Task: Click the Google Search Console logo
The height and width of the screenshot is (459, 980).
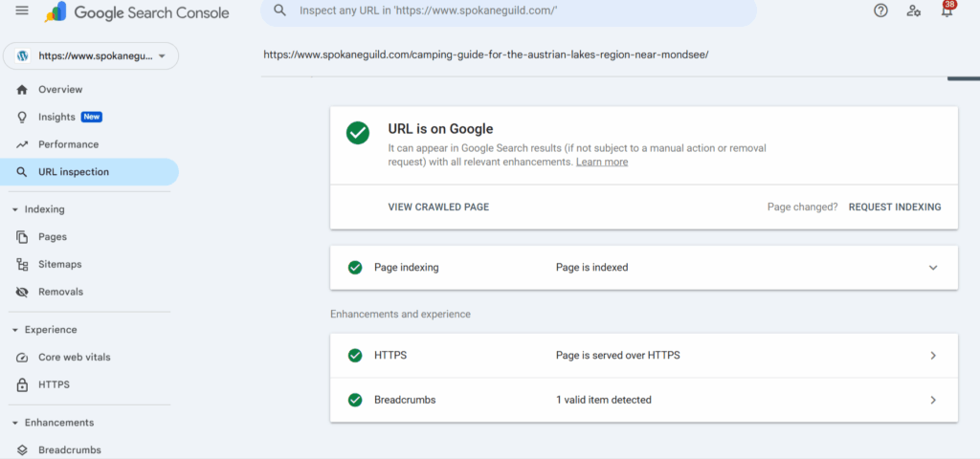Action: point(136,11)
